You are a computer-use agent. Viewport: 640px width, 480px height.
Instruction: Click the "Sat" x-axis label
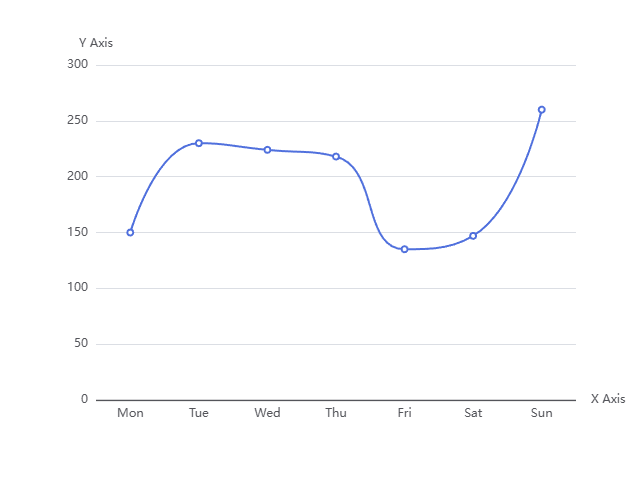[x=473, y=413]
